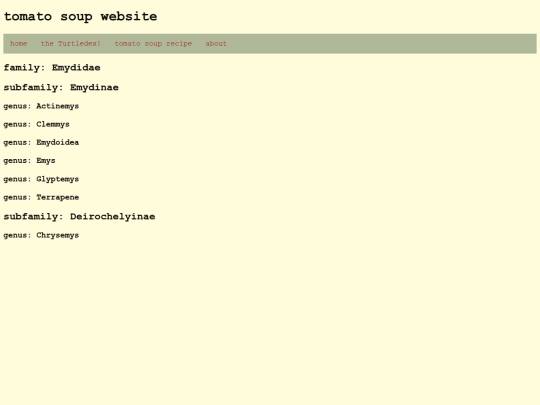The image size is (540, 405).
Task: Click genus: Emydoidea entry
Action: click(41, 143)
